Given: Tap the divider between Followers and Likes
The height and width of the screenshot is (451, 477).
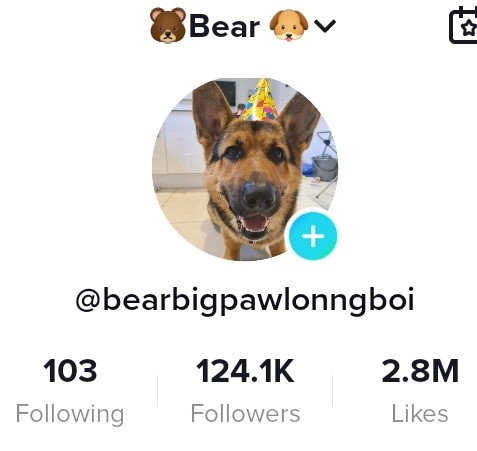Looking at the screenshot, I should tap(332, 391).
